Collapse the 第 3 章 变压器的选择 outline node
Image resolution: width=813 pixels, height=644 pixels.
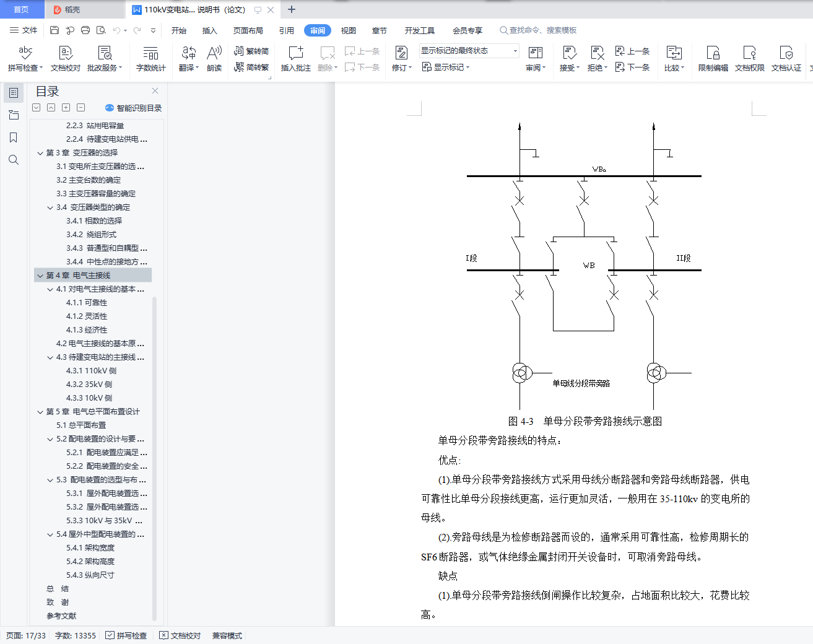coord(40,153)
